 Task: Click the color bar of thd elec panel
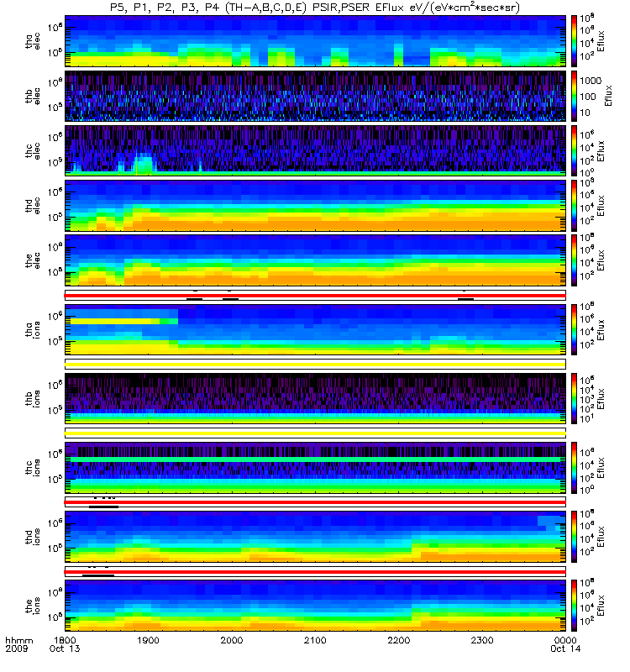click(x=574, y=205)
